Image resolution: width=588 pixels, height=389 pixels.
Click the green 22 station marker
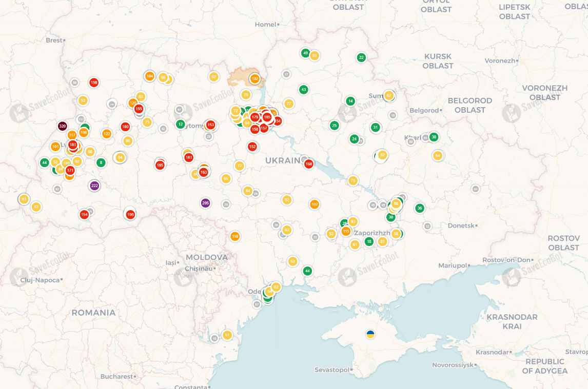click(361, 57)
